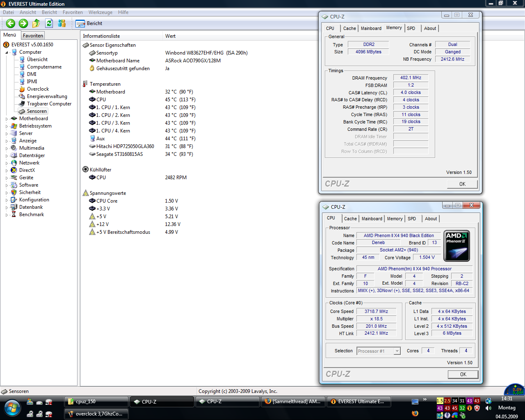Click the users icon in the EVEREST toolbar
Image resolution: width=525 pixels, height=420 pixels.
62,23
